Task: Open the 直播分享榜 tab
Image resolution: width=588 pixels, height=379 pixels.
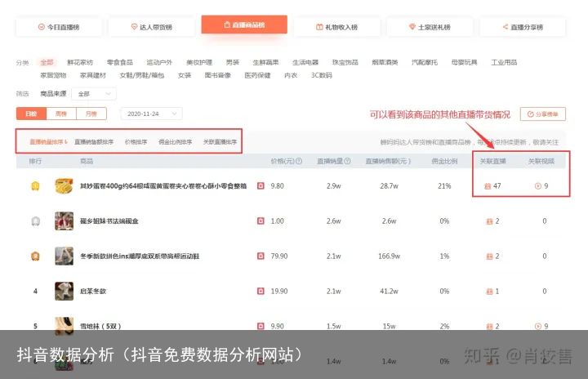Action: pyautogui.click(x=523, y=27)
